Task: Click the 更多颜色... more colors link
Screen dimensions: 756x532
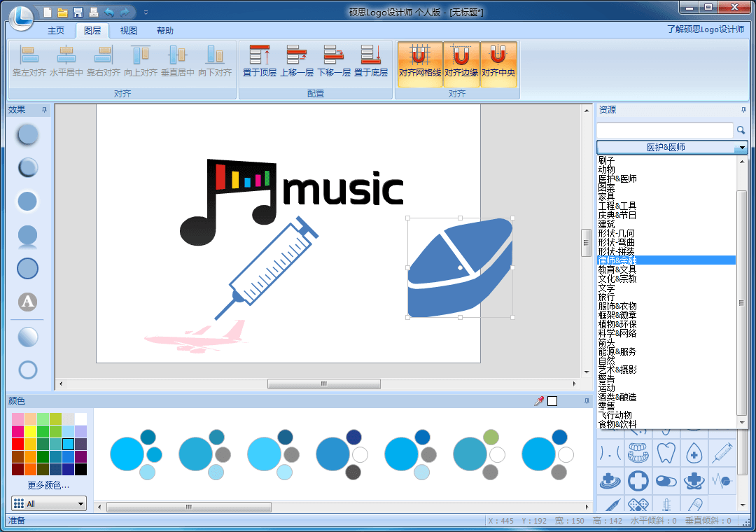Action: 48,485
